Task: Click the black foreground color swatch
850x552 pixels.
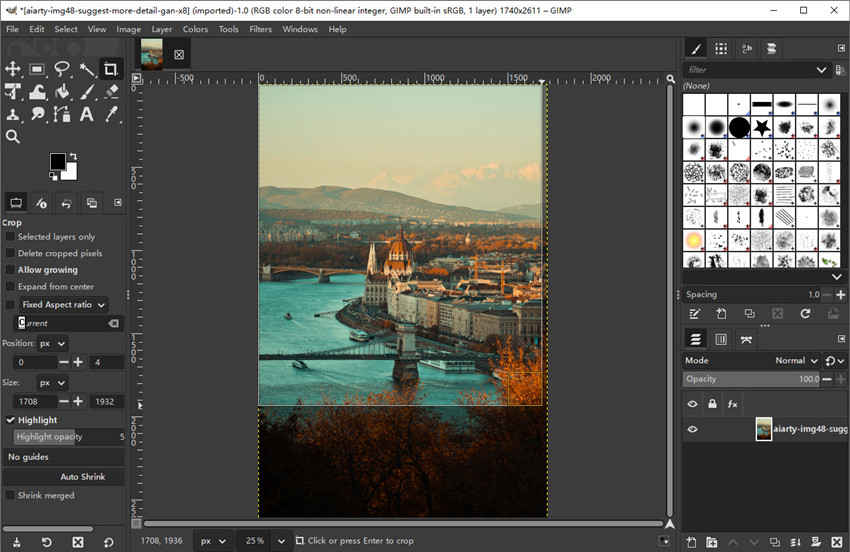Action: coord(58,162)
